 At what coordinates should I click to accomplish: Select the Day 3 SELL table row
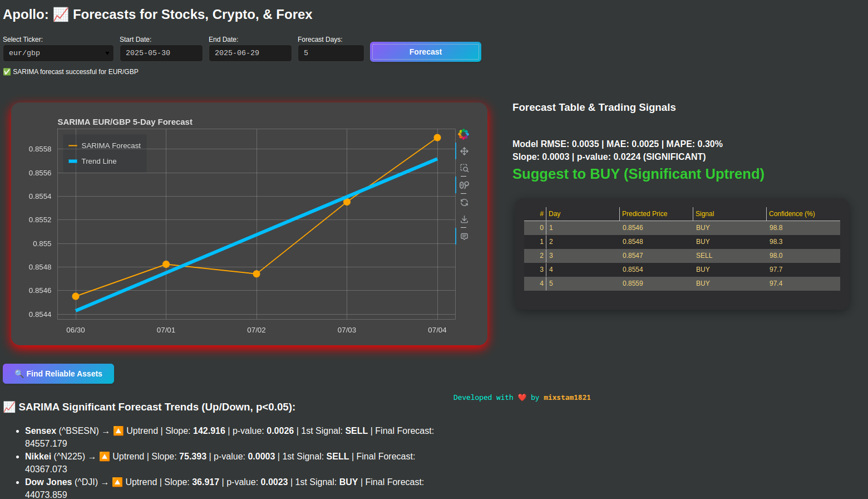click(682, 256)
